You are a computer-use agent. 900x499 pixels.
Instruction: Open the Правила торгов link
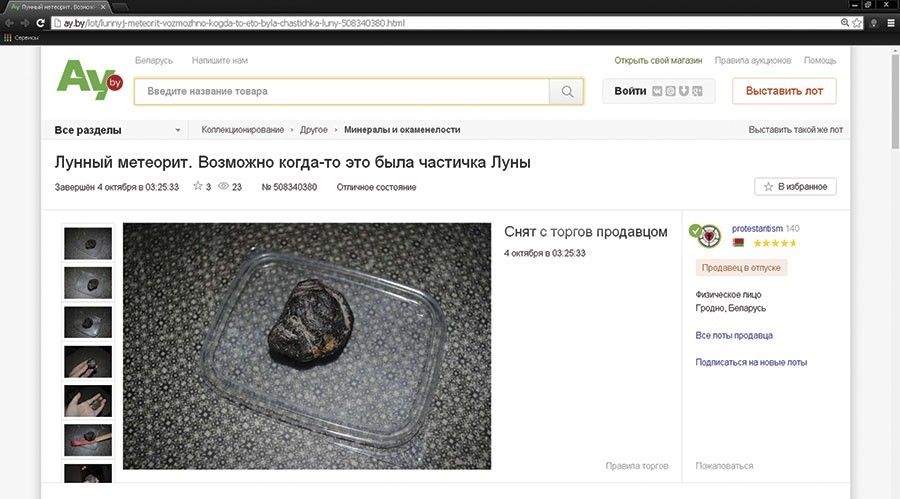pos(637,466)
